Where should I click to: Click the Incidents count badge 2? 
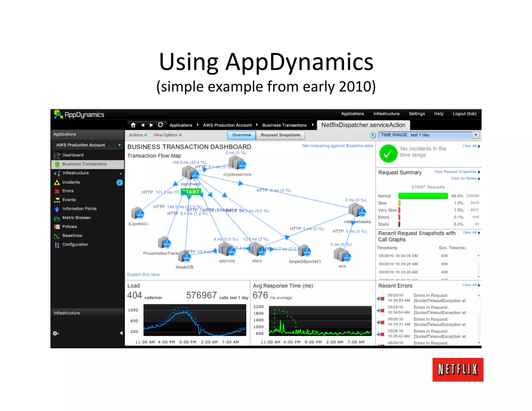pos(119,182)
